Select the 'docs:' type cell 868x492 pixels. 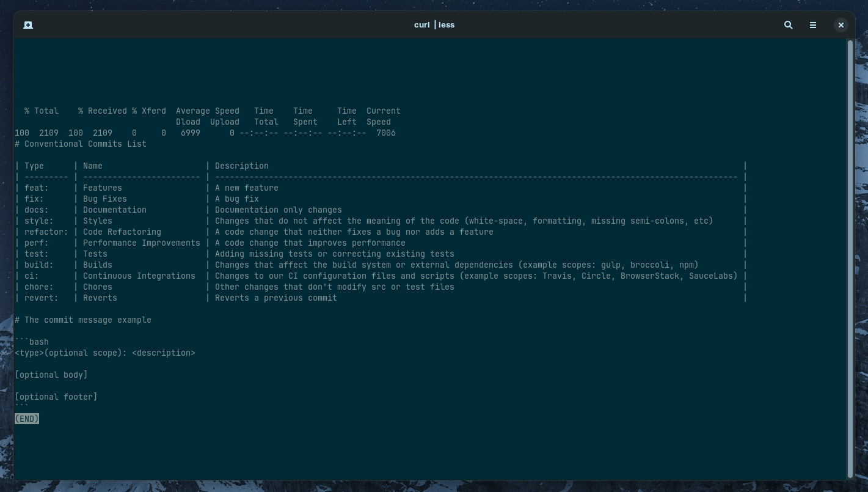(37, 210)
